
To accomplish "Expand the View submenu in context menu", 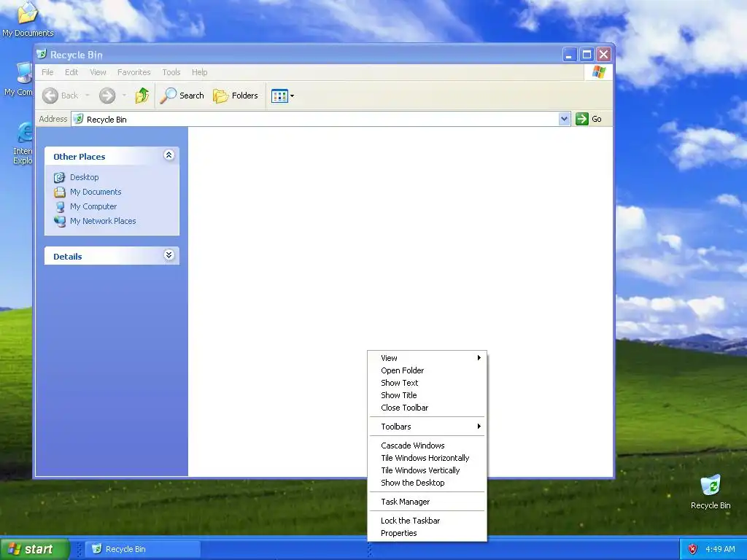I will [427, 358].
